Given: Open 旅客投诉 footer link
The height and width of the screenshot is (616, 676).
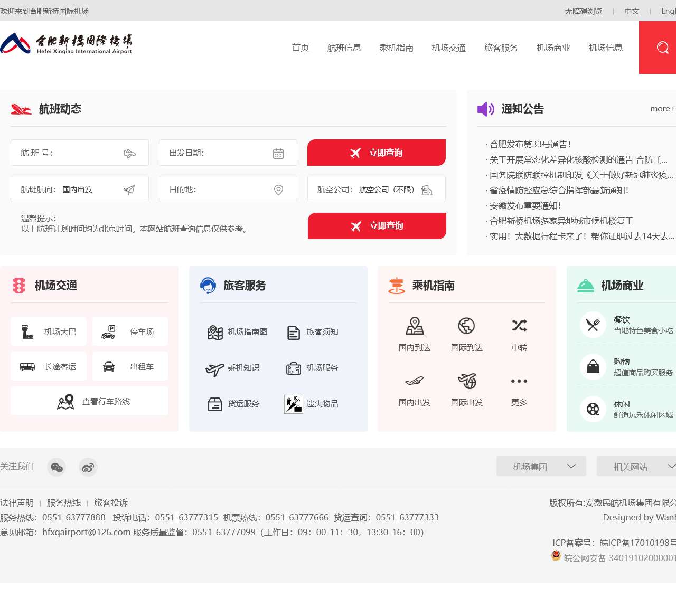Looking at the screenshot, I should (x=111, y=503).
